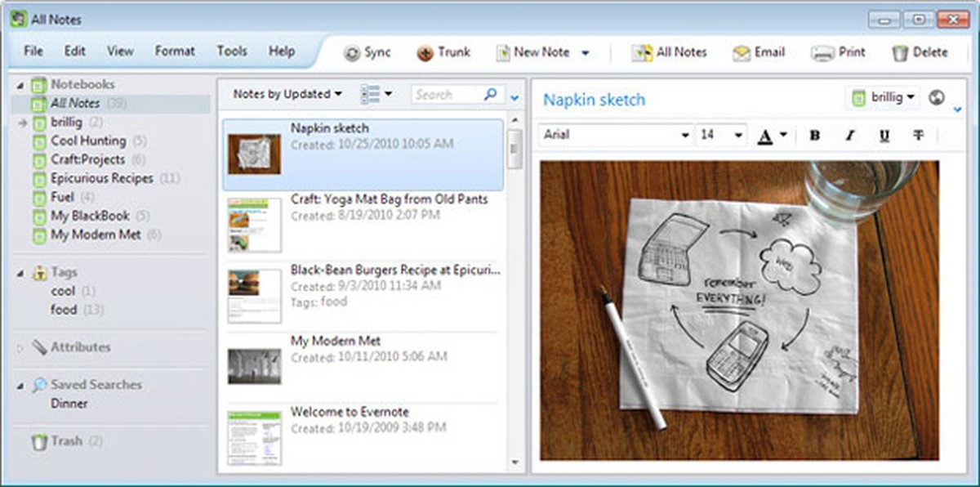980x487 pixels.
Task: Print the current note
Action: coord(822,53)
